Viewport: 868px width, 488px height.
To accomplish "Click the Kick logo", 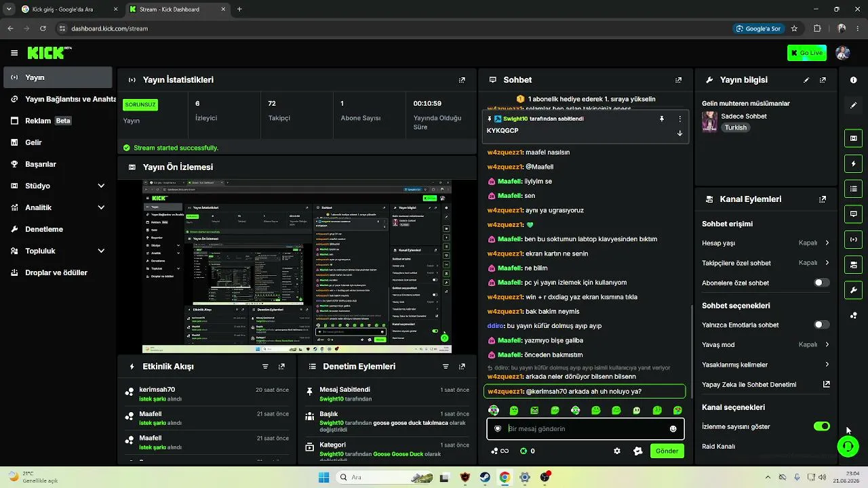I will [49, 52].
